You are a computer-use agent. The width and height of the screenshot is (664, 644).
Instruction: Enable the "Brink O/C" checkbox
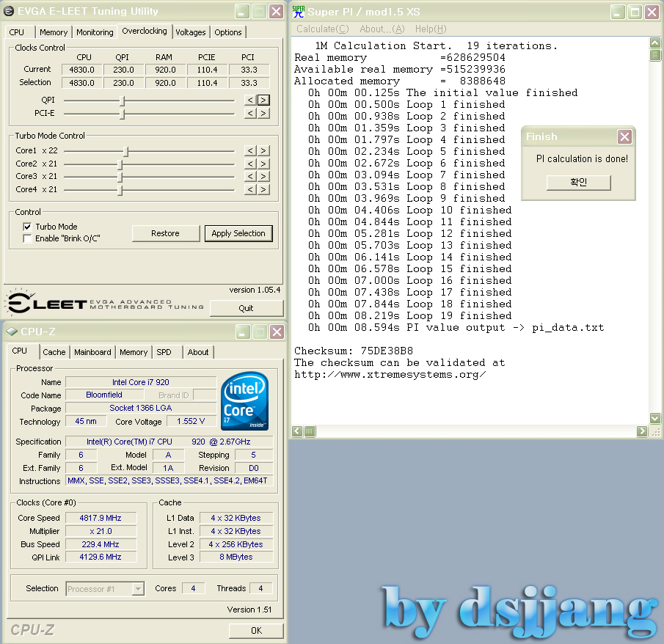[x=28, y=239]
